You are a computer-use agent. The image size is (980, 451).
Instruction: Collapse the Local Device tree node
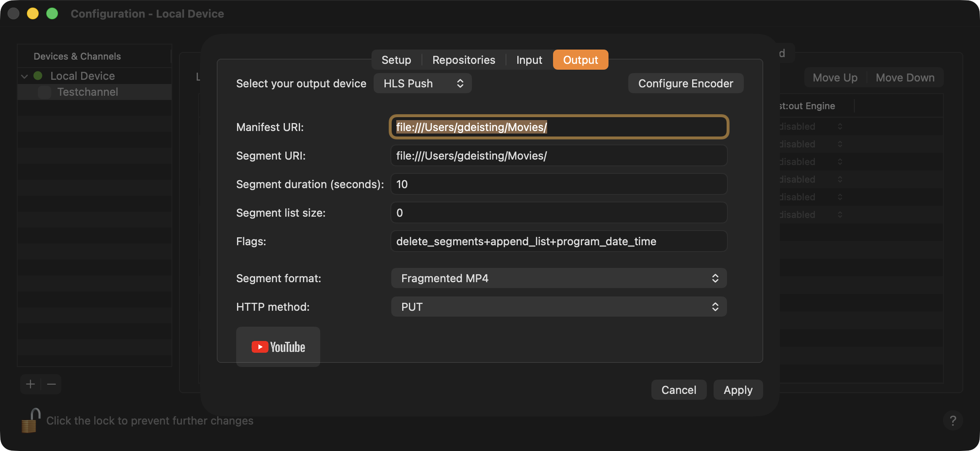click(24, 76)
